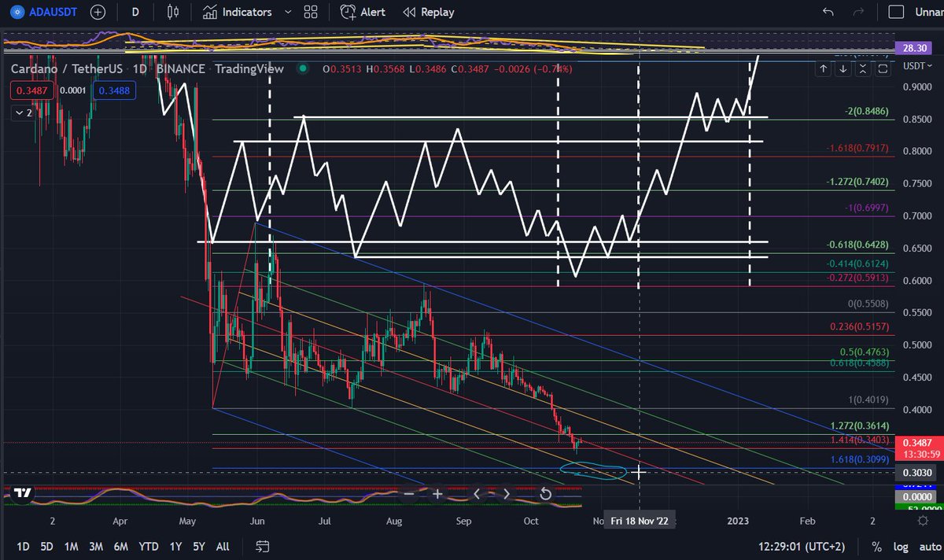Click the green market status dot

point(301,69)
